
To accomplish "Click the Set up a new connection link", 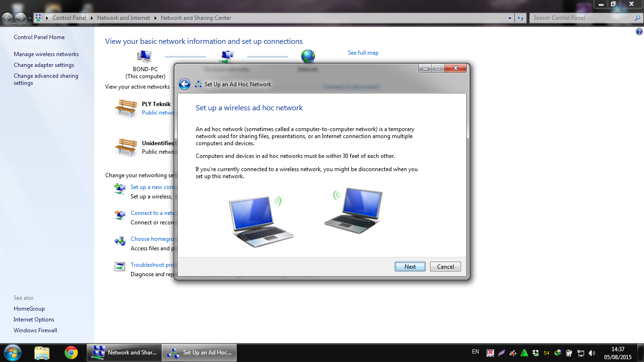I will pos(152,187).
